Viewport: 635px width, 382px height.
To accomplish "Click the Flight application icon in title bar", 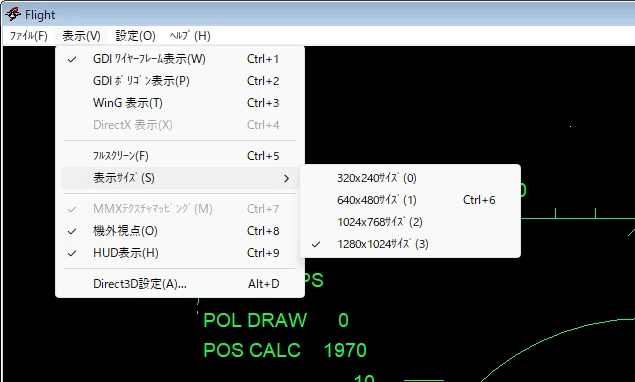I will [13, 14].
